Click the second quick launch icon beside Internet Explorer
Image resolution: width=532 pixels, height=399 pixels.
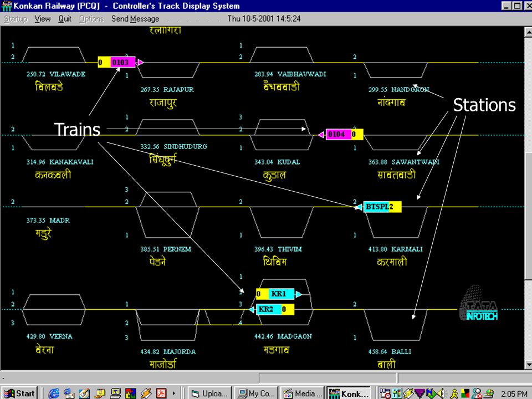pos(69,393)
